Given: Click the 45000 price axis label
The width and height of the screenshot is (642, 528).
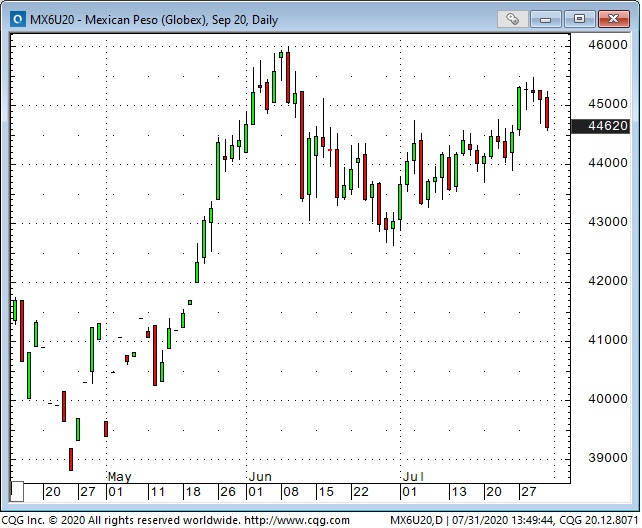Looking at the screenshot, I should point(608,104).
